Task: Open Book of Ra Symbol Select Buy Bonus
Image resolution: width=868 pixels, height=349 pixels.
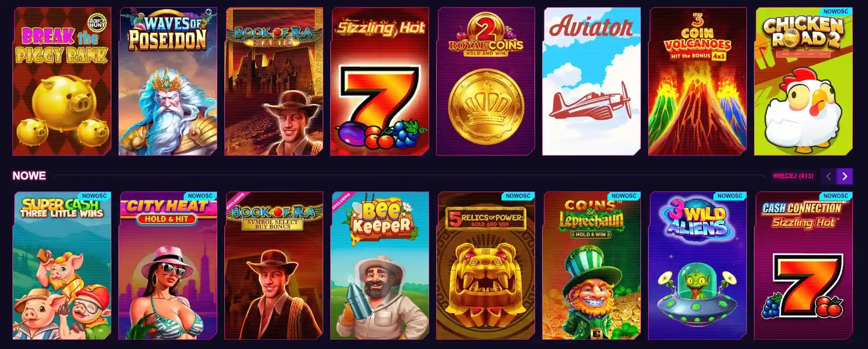Action: point(274,266)
